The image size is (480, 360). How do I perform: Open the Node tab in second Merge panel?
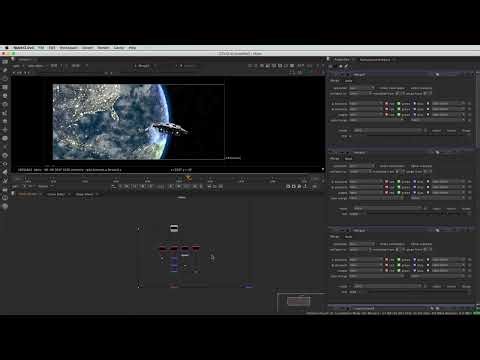(348, 159)
